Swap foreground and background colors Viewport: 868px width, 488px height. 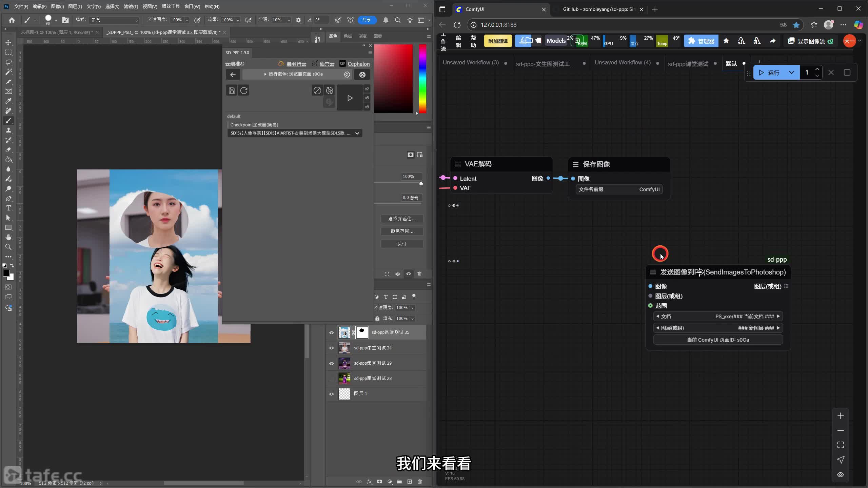click(12, 266)
